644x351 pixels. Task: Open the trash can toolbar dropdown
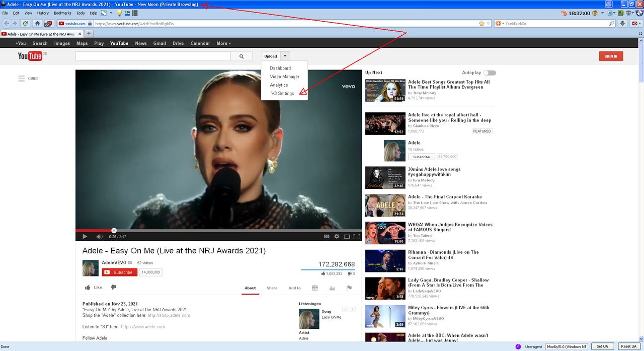[x=631, y=13]
